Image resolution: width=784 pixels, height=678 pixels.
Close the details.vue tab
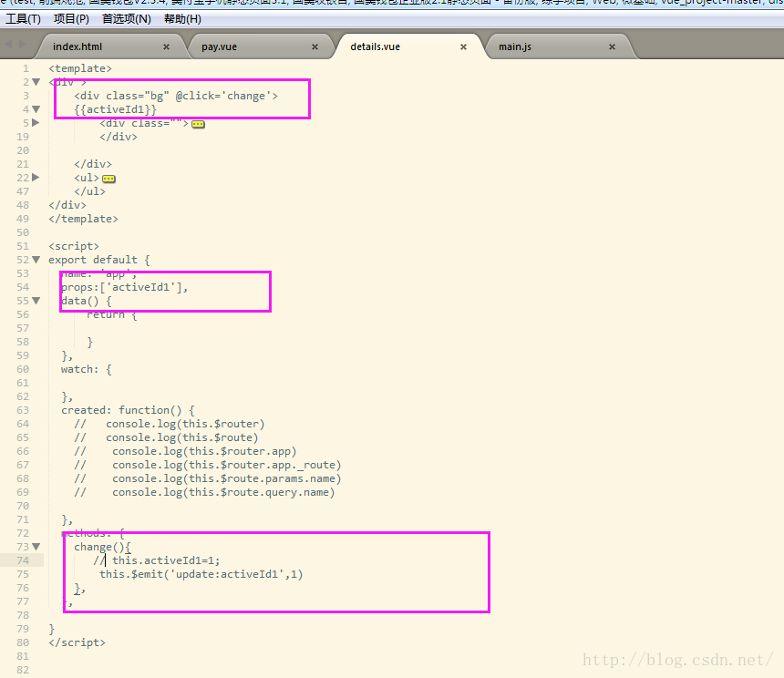463,46
